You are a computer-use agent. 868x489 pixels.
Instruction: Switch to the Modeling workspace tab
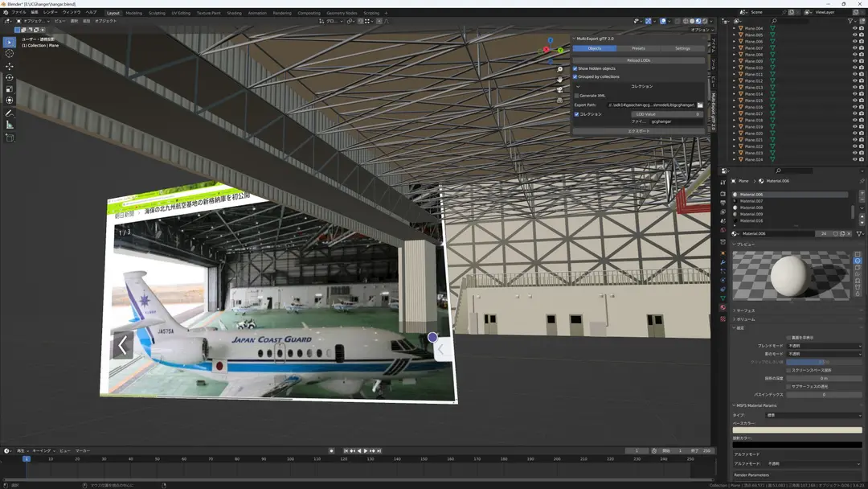coord(134,13)
